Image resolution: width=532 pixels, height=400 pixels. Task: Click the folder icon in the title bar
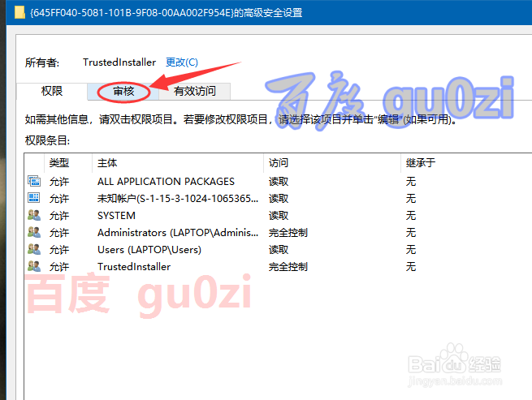coord(20,12)
